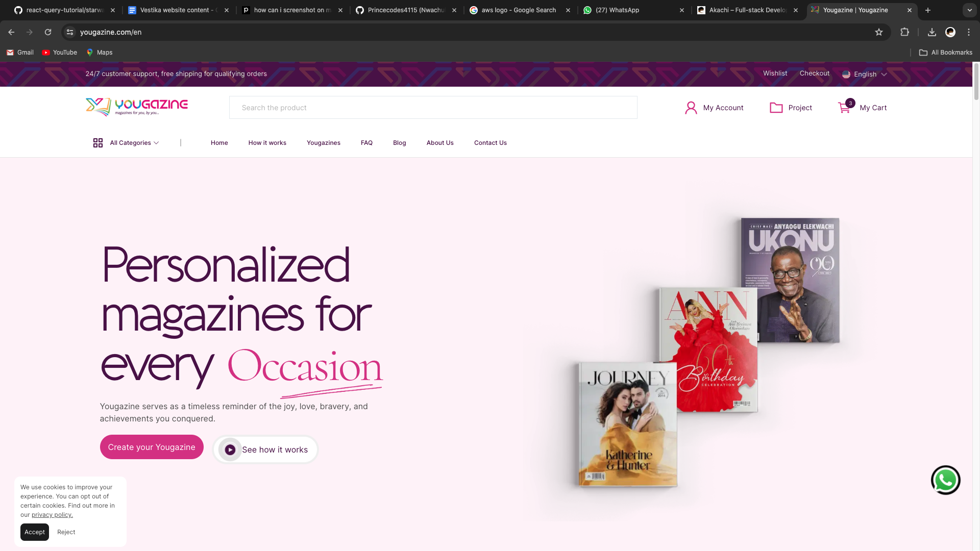980x551 pixels.
Task: Close the Yougazine tab
Action: point(909,10)
